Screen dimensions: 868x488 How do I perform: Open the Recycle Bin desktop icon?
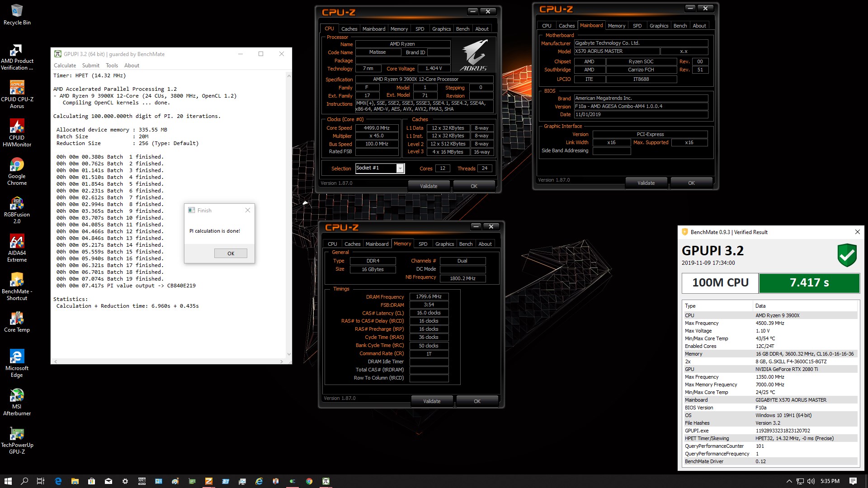click(17, 14)
